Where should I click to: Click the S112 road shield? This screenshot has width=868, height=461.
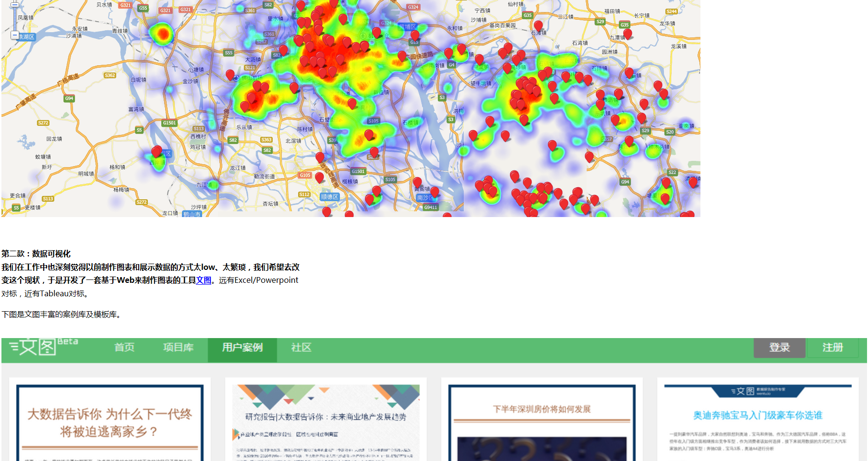click(x=304, y=194)
